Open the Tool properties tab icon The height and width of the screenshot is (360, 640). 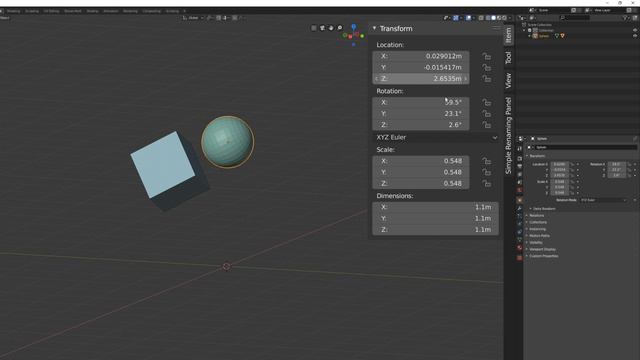[520, 149]
